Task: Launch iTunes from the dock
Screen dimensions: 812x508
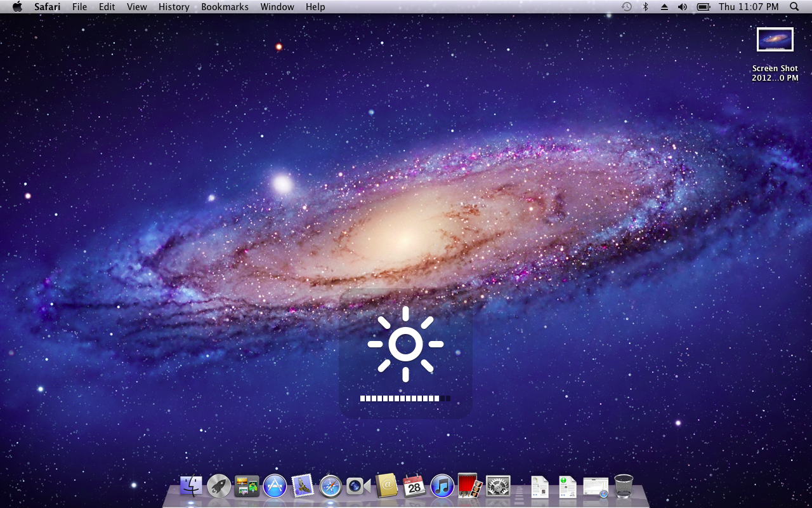Action: (442, 486)
